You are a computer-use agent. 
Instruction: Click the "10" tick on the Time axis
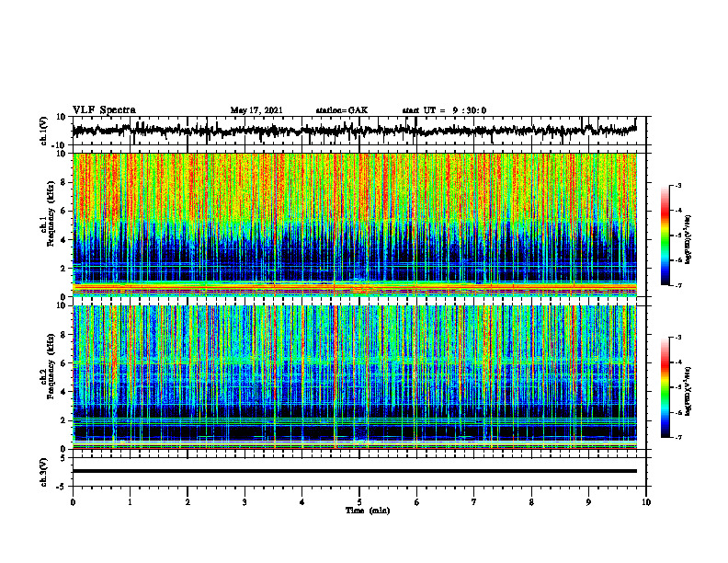click(646, 502)
